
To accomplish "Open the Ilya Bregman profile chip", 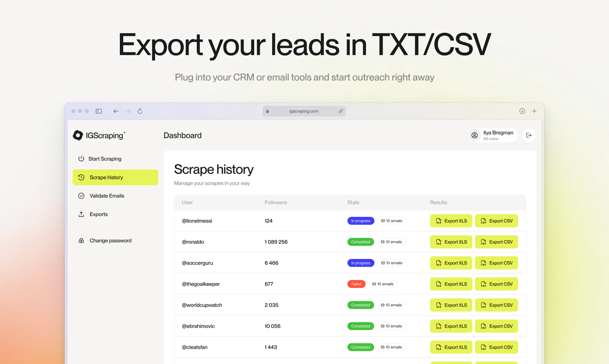I will [x=493, y=135].
